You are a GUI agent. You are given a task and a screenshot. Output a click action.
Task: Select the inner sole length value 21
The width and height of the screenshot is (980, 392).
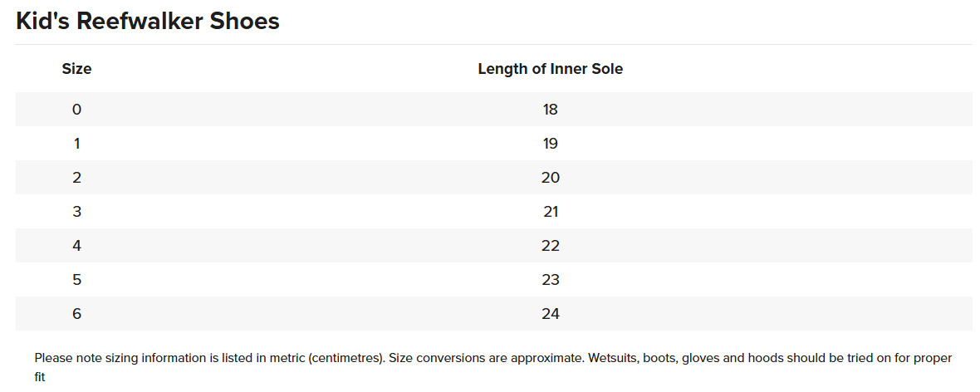(550, 211)
